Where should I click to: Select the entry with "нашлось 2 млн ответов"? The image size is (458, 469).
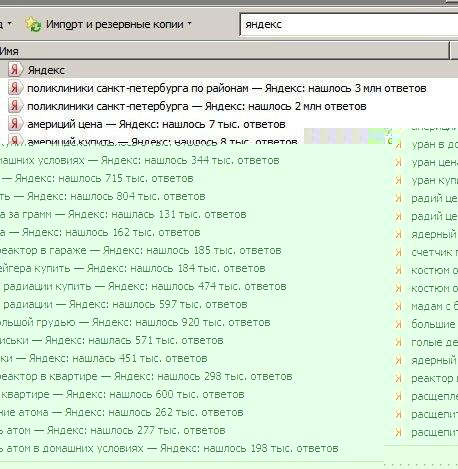(x=197, y=106)
